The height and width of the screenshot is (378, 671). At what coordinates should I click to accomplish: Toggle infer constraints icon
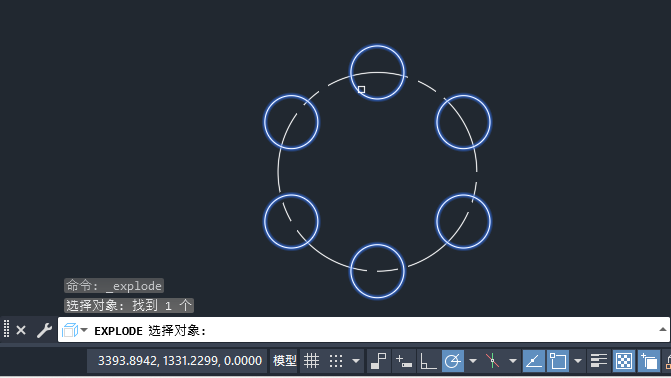[x=379, y=361]
